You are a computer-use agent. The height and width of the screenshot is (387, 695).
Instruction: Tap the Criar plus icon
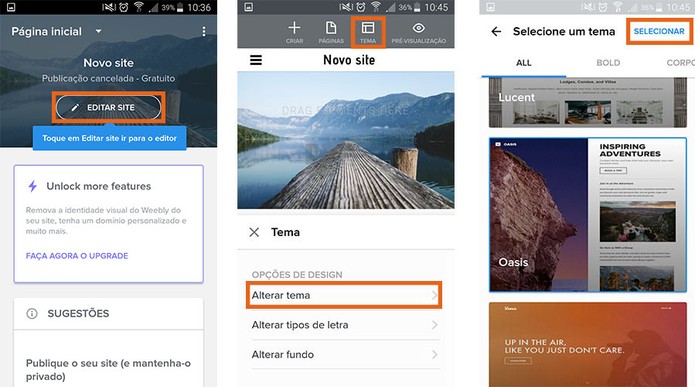click(x=294, y=28)
